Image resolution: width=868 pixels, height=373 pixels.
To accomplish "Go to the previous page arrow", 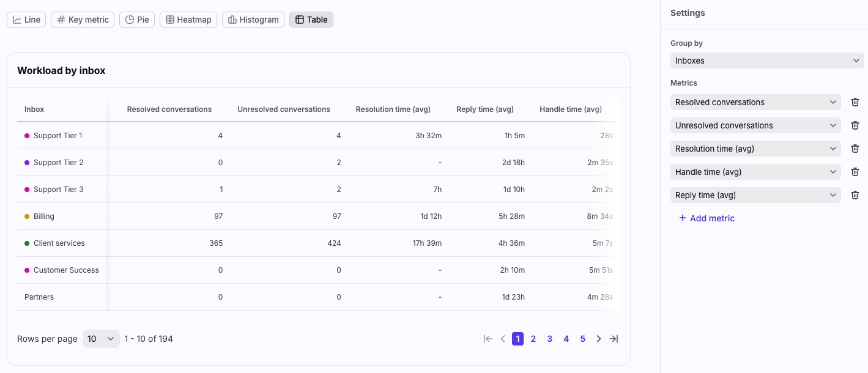I will point(503,339).
